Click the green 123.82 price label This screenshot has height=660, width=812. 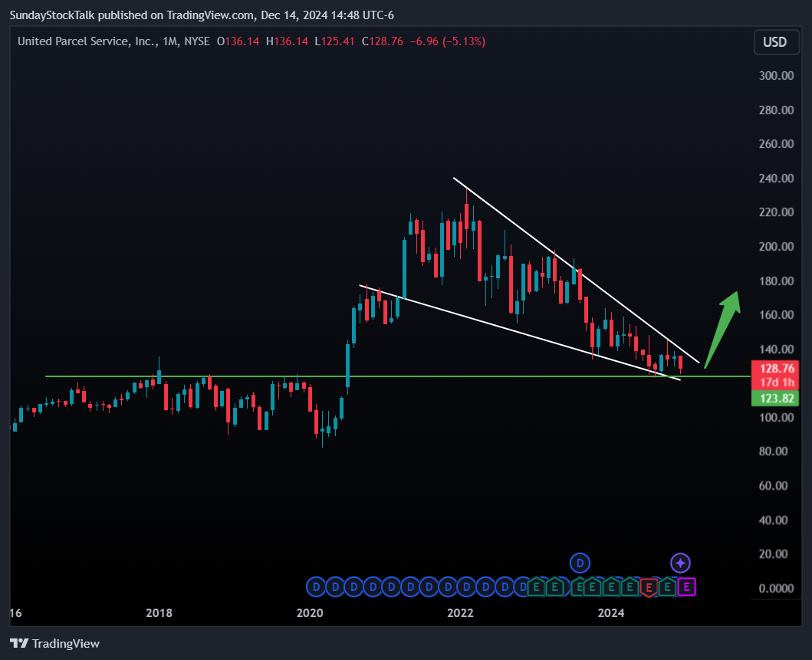[775, 398]
